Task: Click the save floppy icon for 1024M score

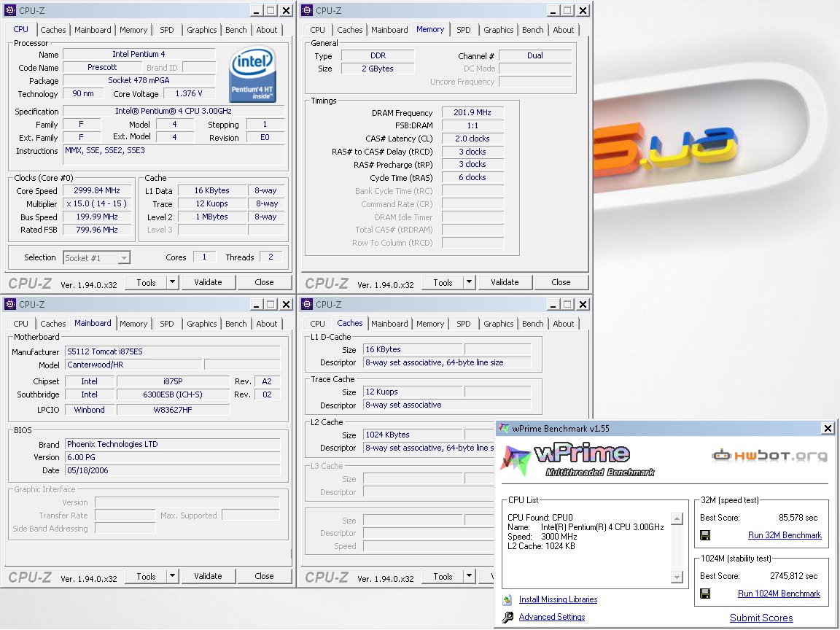Action: [x=705, y=593]
